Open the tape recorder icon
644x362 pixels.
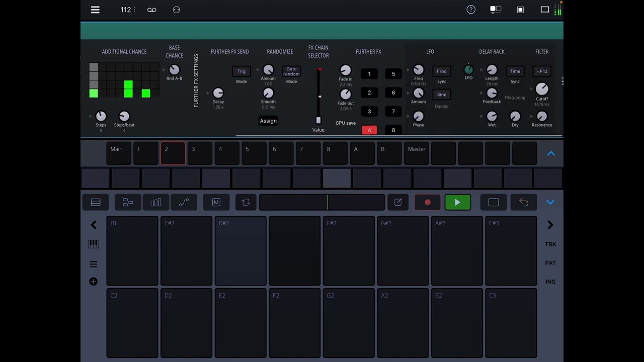pos(151,10)
